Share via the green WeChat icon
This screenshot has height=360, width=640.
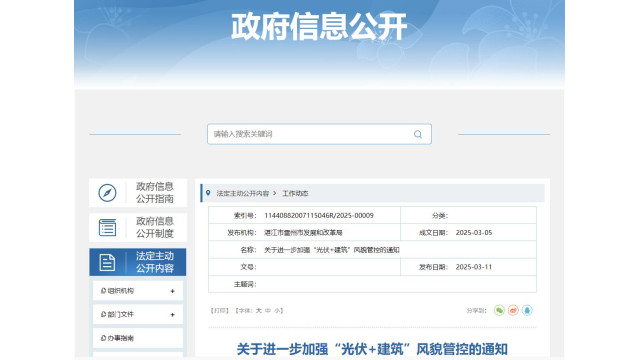pos(499,310)
